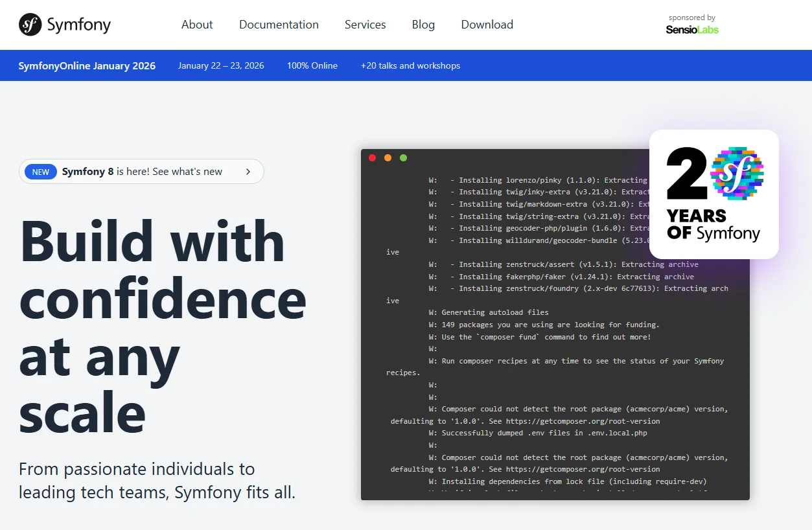Open the SensioLabs sponsor page

pyautogui.click(x=691, y=29)
